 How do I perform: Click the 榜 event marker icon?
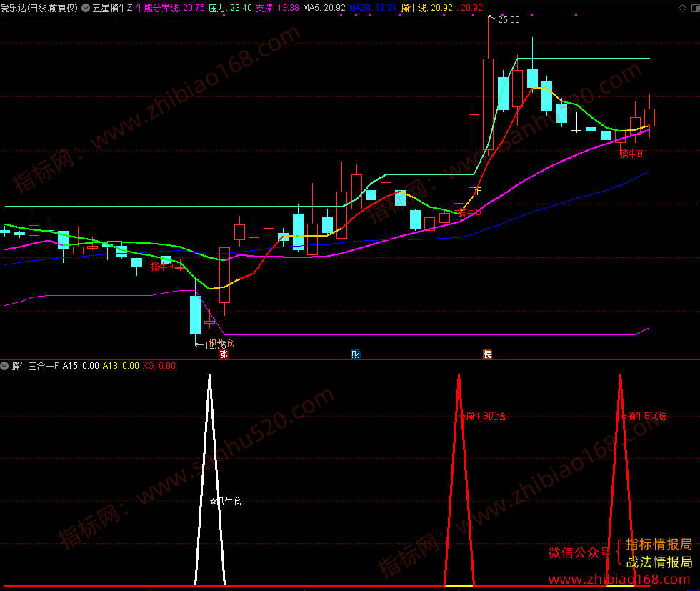tap(487, 354)
